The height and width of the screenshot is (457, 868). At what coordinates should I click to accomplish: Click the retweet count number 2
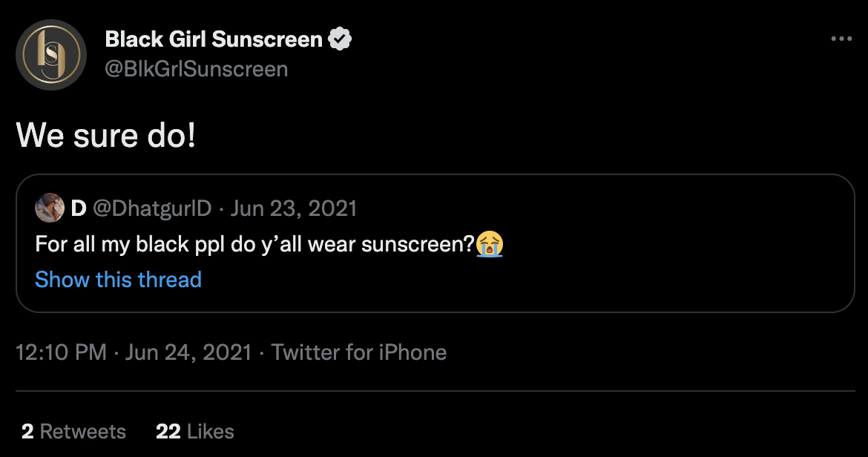(x=27, y=432)
